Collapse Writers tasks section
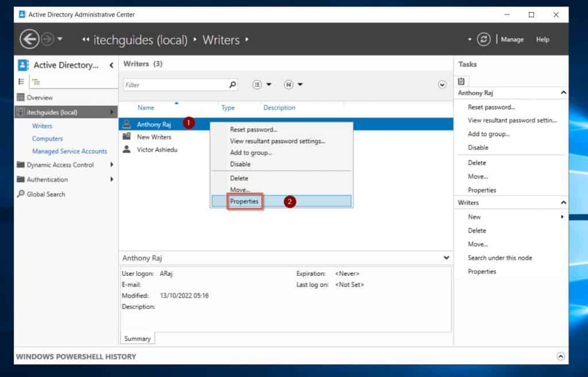 tap(563, 202)
